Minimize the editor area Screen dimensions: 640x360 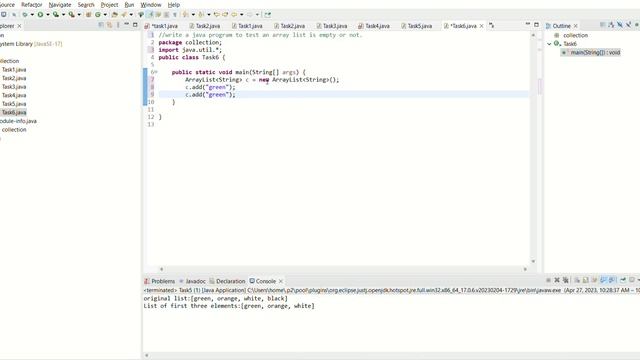click(x=527, y=25)
